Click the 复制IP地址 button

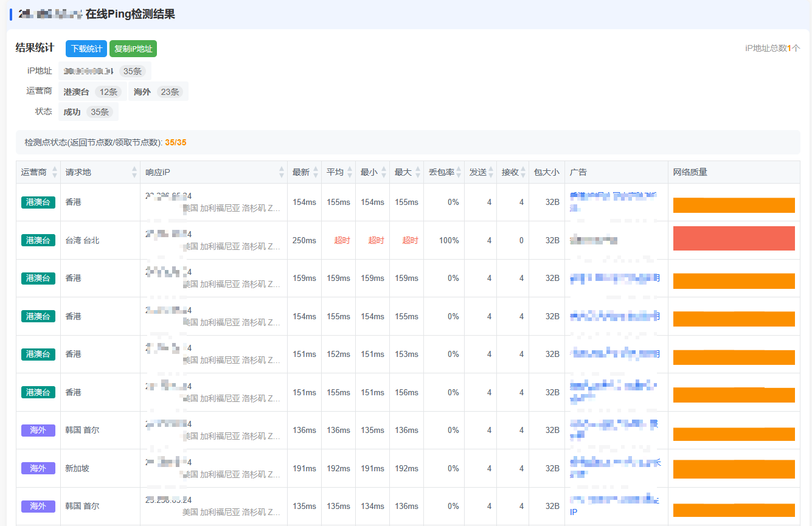coord(133,49)
